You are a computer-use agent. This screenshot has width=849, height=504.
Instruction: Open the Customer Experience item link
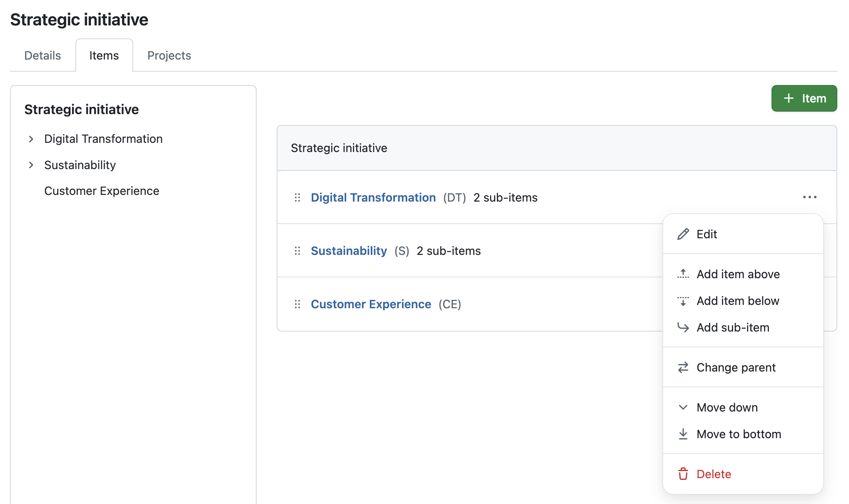[371, 304]
